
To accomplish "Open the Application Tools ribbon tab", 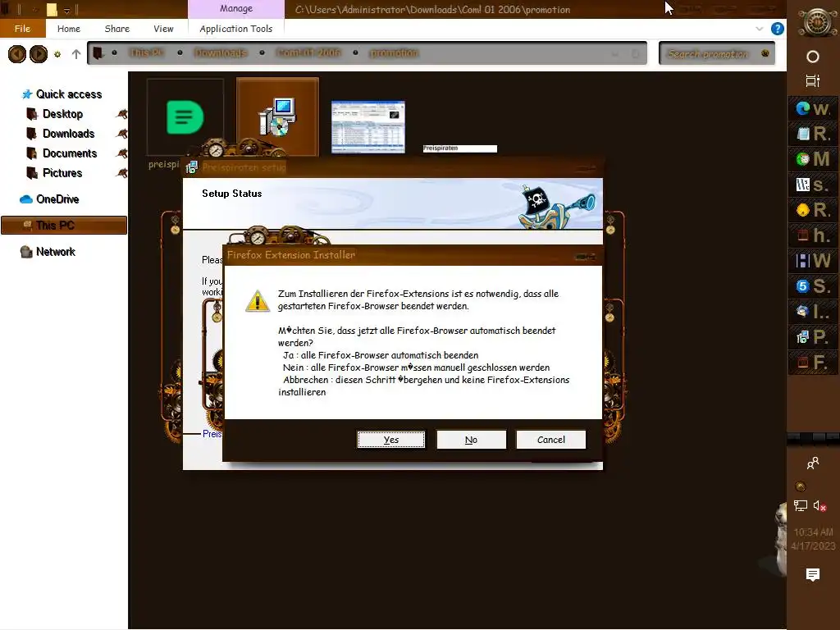I will pos(235,29).
